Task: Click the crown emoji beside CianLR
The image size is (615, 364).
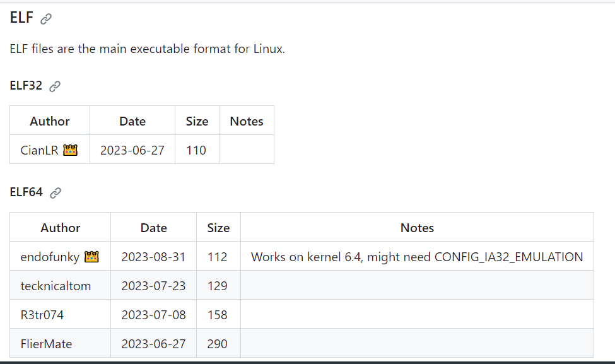Action: pos(70,150)
